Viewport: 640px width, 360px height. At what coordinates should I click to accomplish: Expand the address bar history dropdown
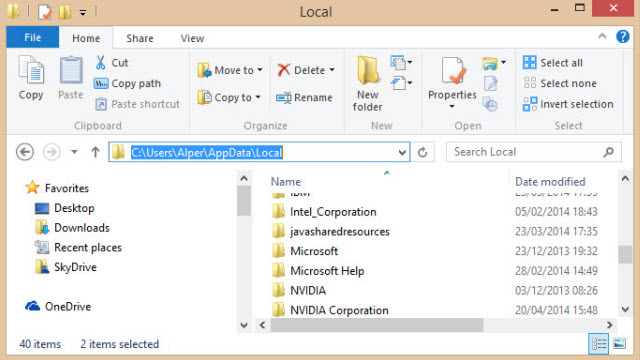(x=402, y=153)
